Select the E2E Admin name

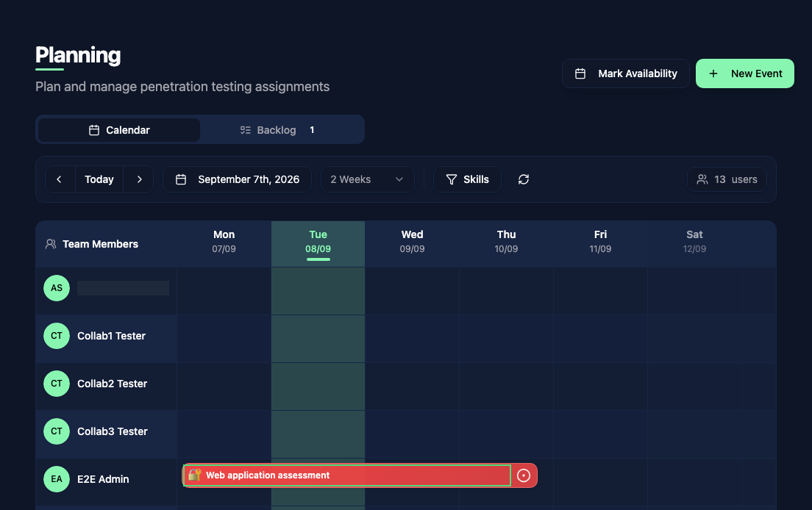(103, 479)
